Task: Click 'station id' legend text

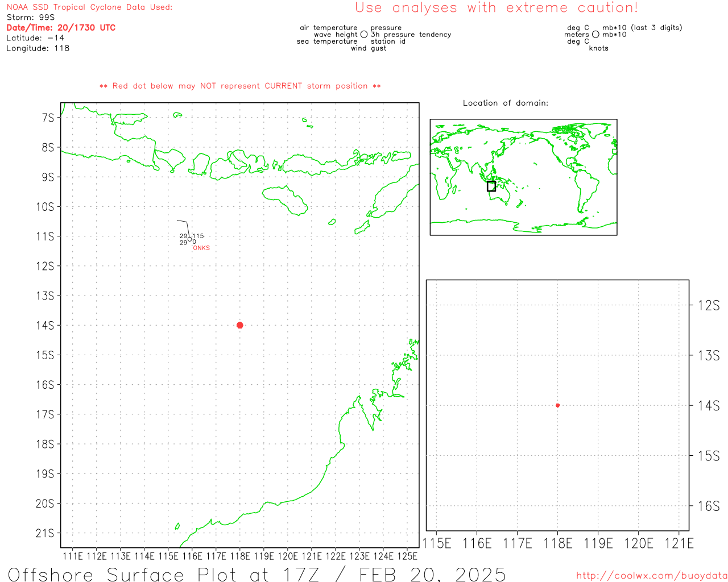Action: 388,41
